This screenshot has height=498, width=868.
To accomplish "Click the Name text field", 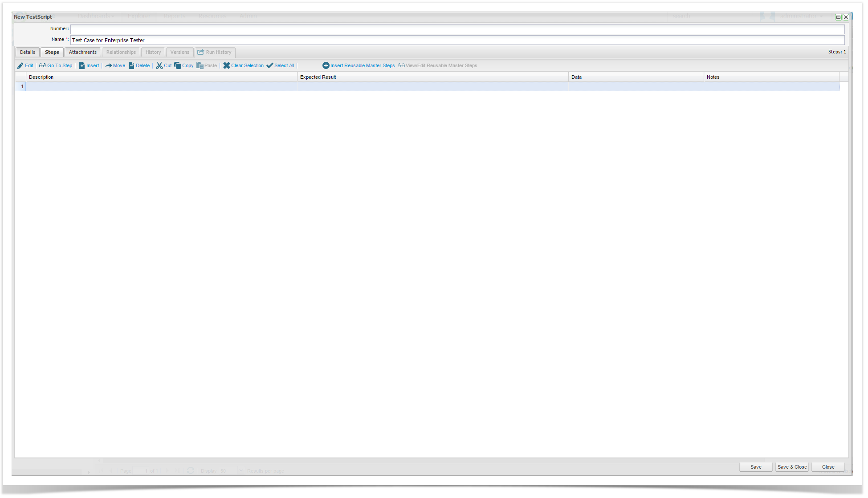I will 457,40.
